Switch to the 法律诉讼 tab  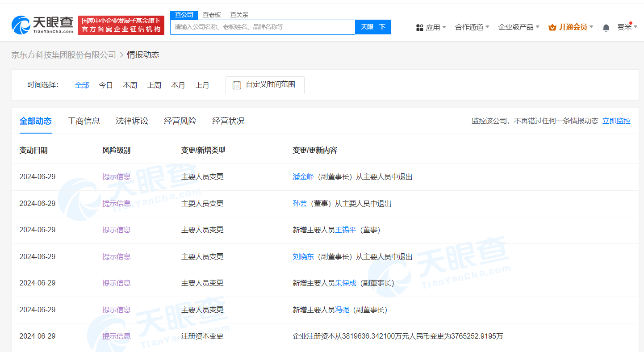pyautogui.click(x=132, y=121)
